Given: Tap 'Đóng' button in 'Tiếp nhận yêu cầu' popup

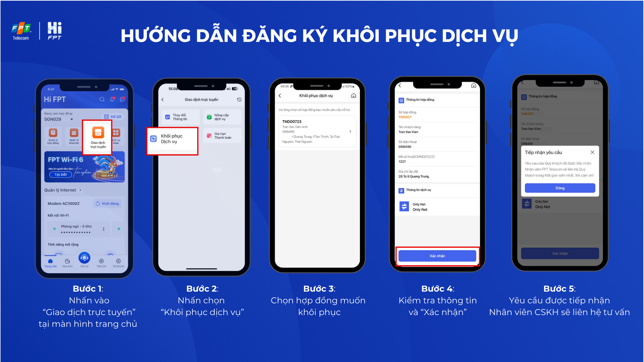Looking at the screenshot, I should tap(560, 188).
